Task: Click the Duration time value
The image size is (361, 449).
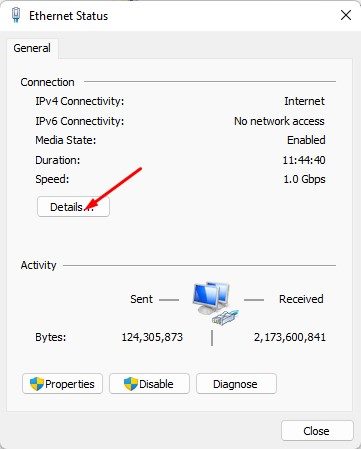Action: tap(304, 160)
